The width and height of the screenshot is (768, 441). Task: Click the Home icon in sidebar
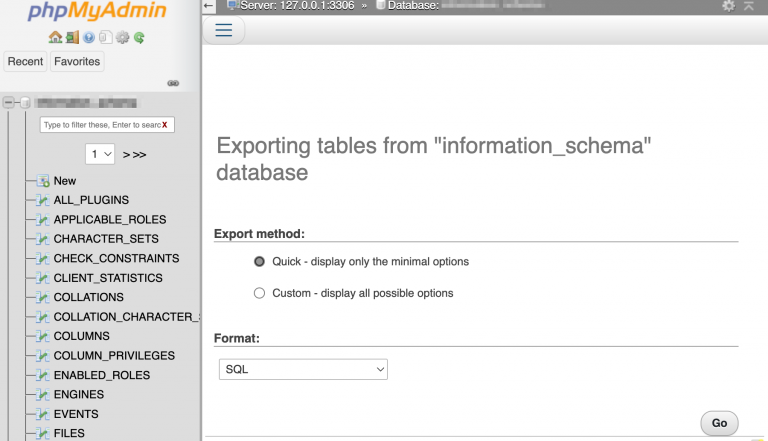tap(56, 38)
